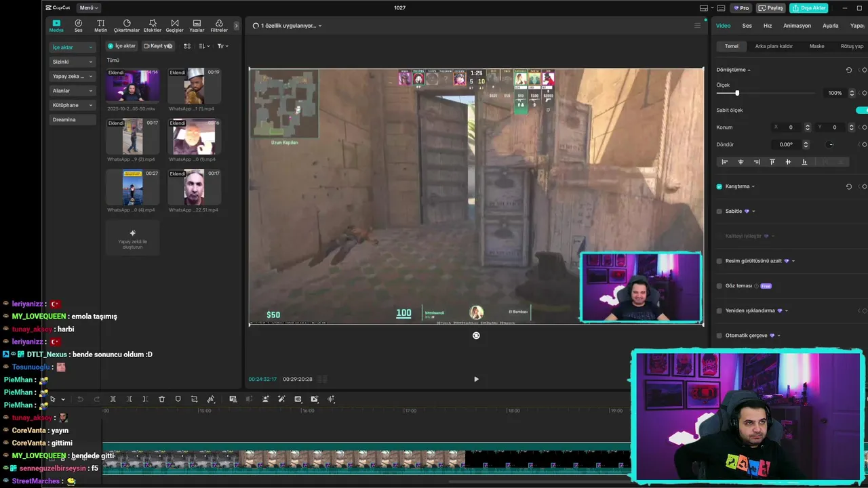Switch to the Ses tab in the inspector

point(747,26)
